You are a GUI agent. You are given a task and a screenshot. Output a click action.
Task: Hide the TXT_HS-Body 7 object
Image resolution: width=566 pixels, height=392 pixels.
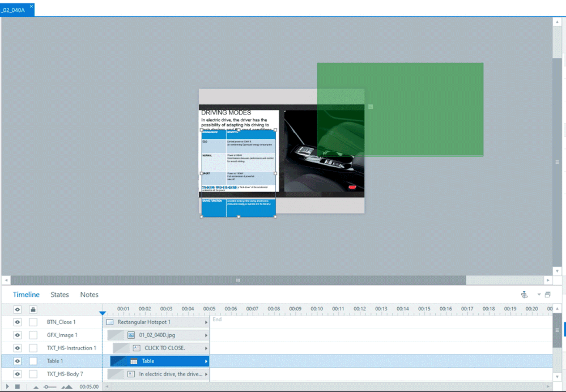click(18, 374)
